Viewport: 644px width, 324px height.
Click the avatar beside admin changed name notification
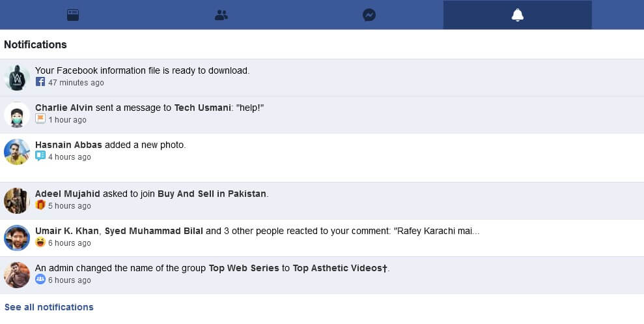click(17, 275)
